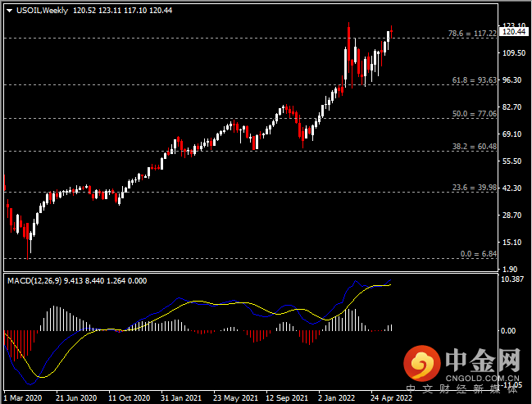Click the 61.8 = 93.63 Fibonacci label
532x404 pixels.
tap(475, 80)
